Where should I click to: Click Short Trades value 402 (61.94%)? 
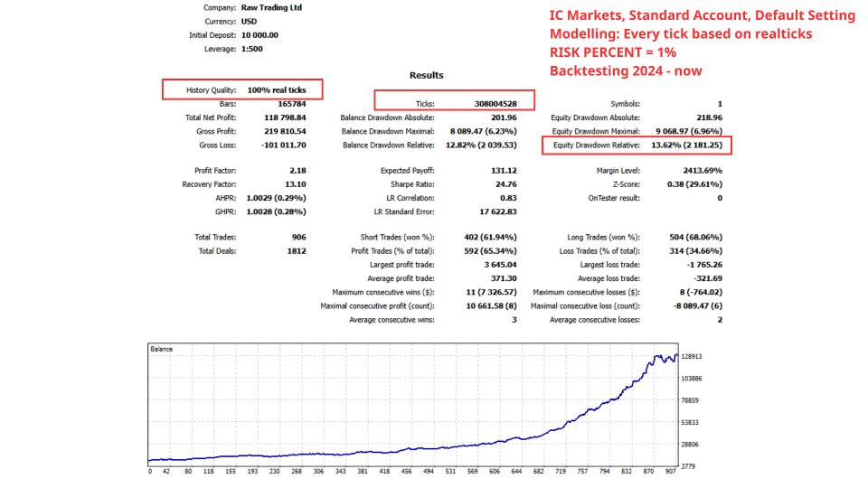(x=490, y=238)
